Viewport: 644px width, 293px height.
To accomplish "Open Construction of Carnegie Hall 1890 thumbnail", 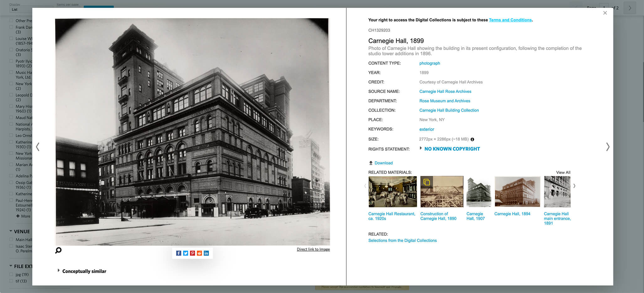I will pyautogui.click(x=442, y=192).
